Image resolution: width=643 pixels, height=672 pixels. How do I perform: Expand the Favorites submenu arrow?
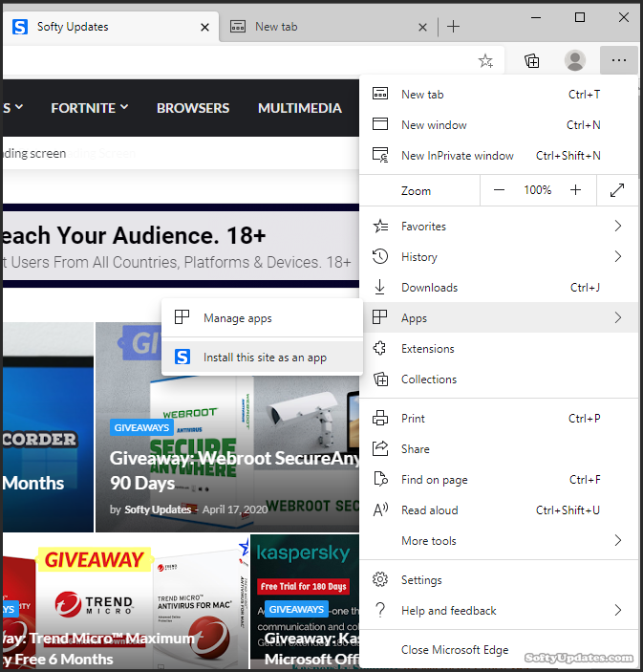(618, 226)
